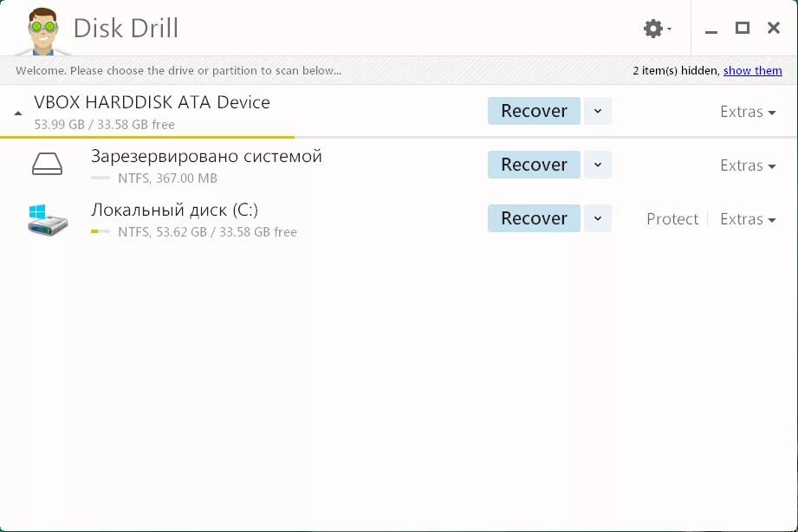This screenshot has height=532, width=798.
Task: Select the Зарезервировано системой partition name
Action: click(x=206, y=156)
